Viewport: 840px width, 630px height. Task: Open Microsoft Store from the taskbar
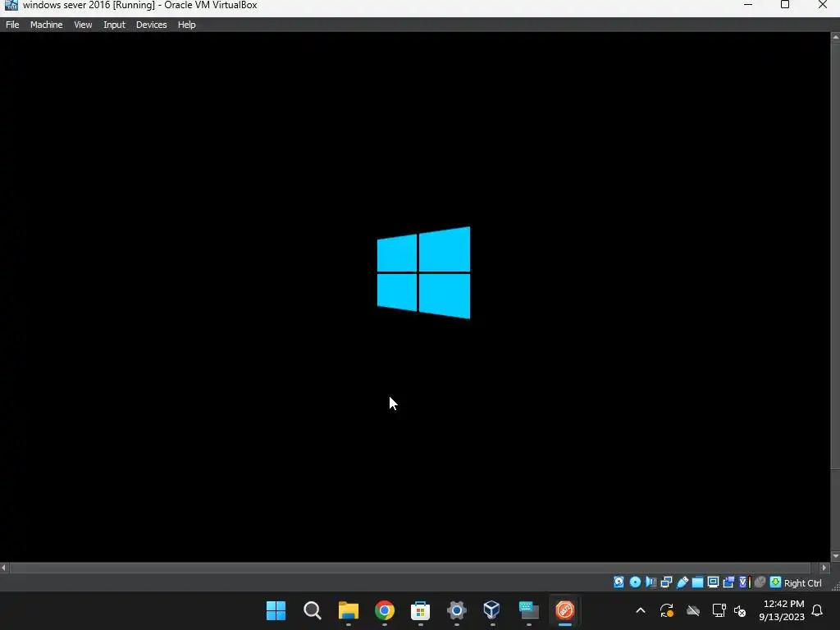[420, 610]
